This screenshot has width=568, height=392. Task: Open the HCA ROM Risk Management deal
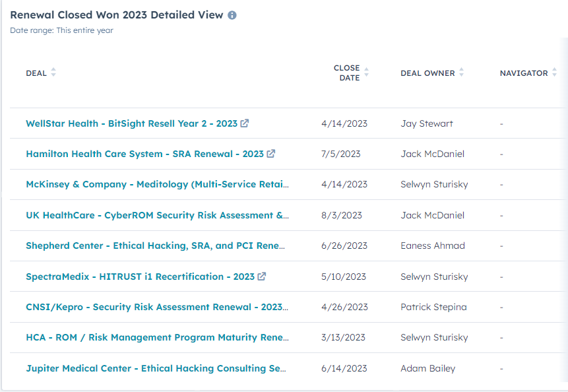[157, 337]
